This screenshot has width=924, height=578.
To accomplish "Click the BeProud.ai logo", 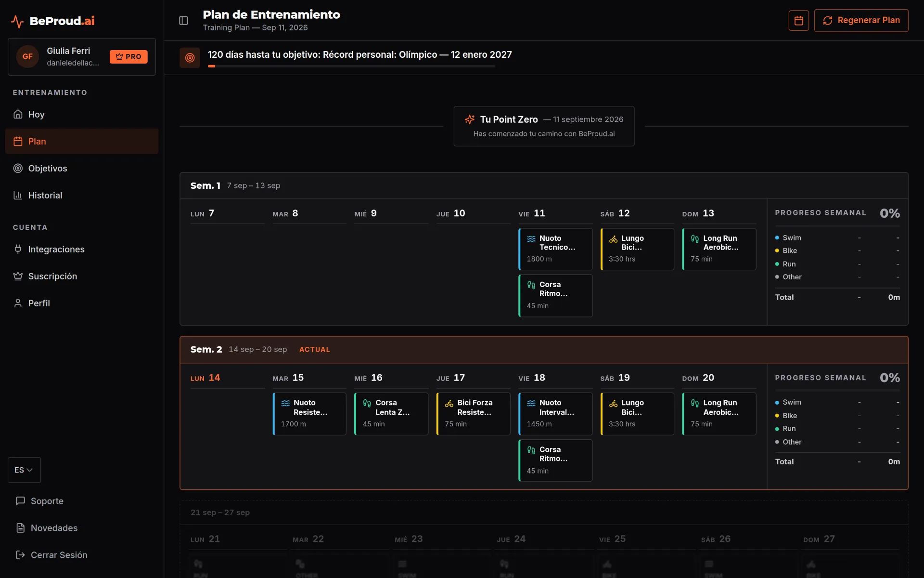I will point(53,21).
